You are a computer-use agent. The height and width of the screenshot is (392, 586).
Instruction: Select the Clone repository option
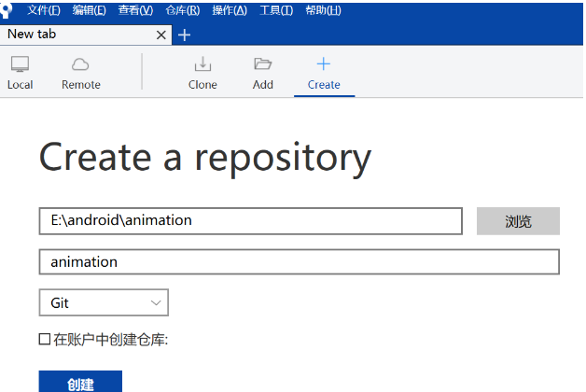pyautogui.click(x=202, y=73)
